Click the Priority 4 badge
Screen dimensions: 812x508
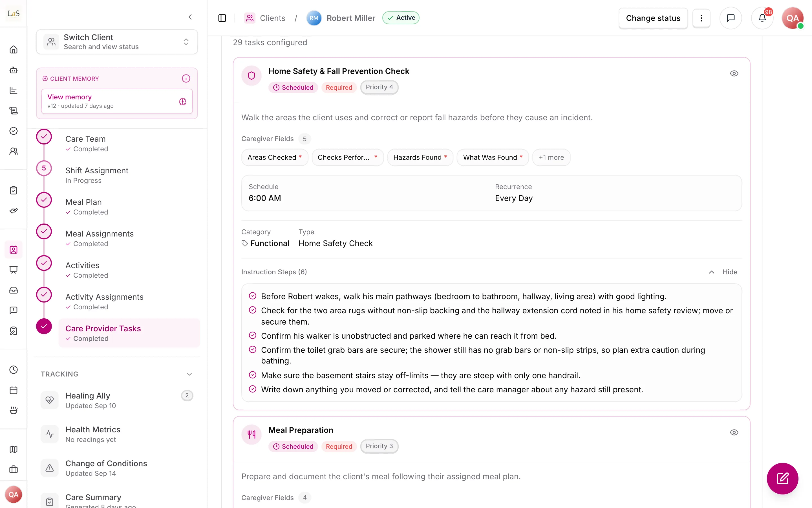pos(379,87)
